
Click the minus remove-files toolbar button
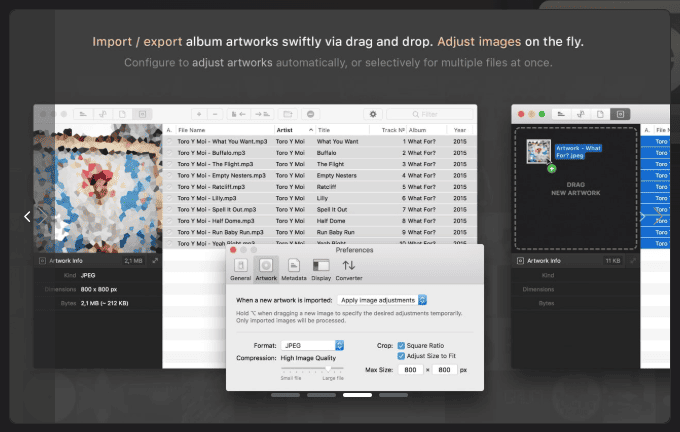(x=215, y=114)
